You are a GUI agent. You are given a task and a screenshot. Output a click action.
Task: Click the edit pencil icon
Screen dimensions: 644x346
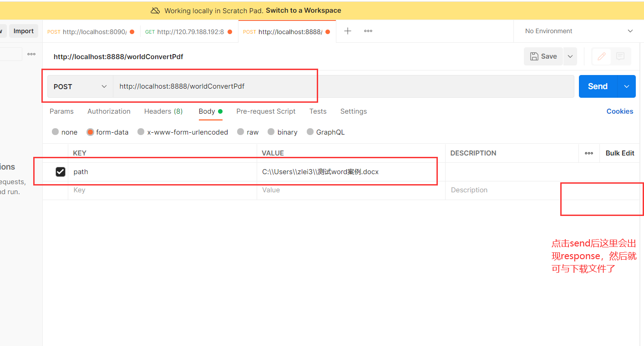click(x=602, y=56)
